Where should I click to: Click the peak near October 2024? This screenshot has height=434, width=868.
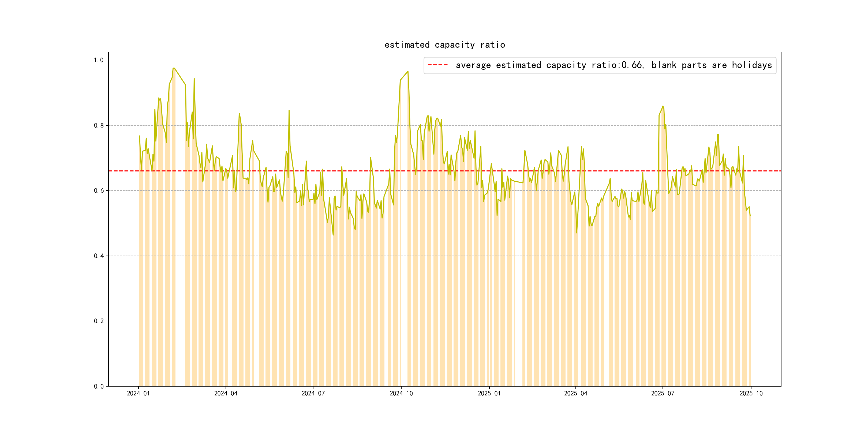408,72
